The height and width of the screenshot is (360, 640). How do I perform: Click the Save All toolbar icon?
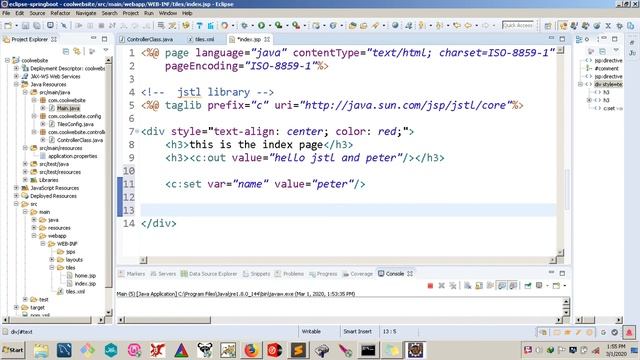pyautogui.click(x=37, y=26)
